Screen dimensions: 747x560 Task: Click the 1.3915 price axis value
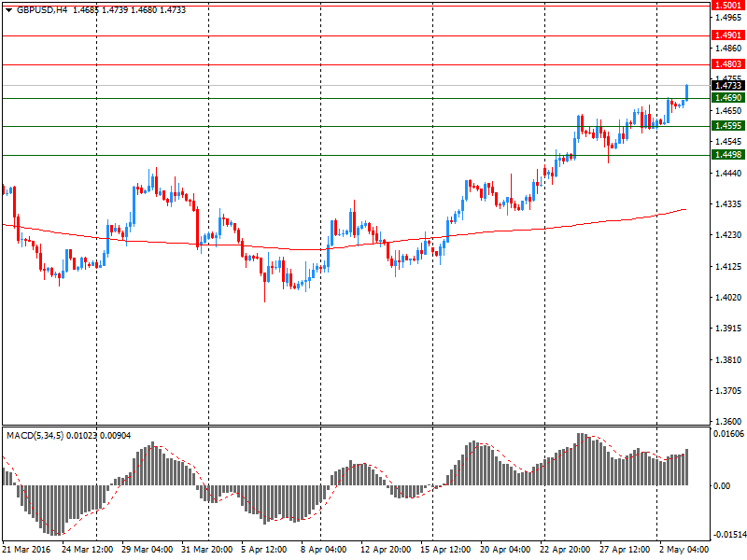point(728,329)
